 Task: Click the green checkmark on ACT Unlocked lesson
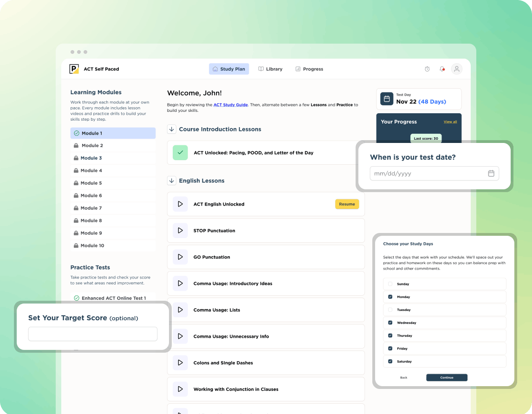point(180,153)
